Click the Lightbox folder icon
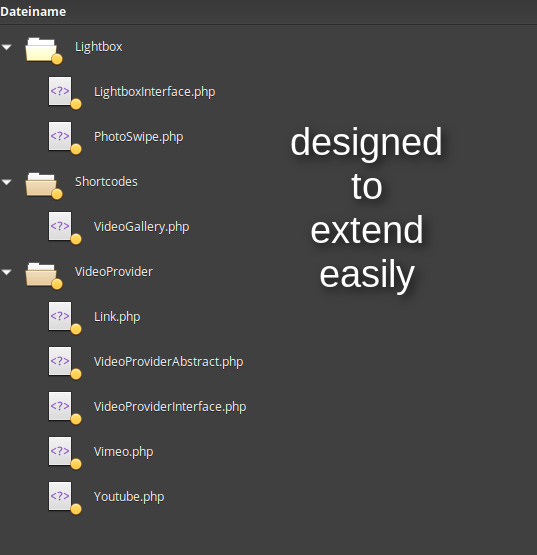Screen dimensions: 537x555 pyautogui.click(x=43, y=50)
